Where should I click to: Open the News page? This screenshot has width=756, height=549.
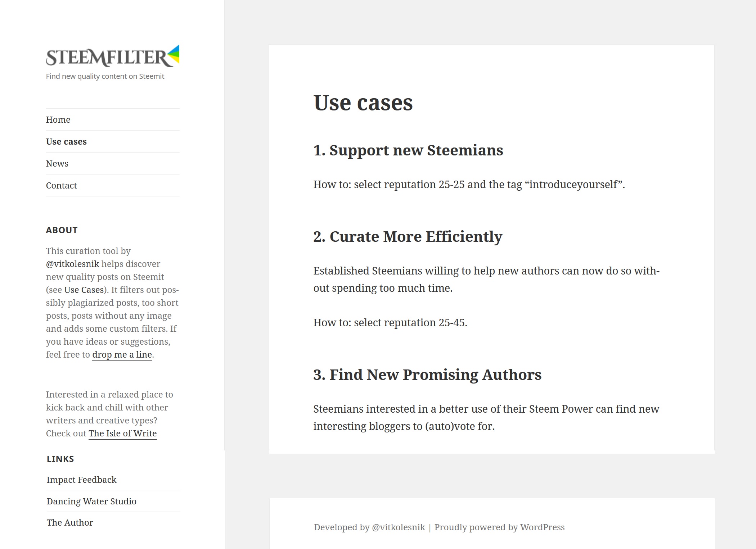tap(57, 163)
